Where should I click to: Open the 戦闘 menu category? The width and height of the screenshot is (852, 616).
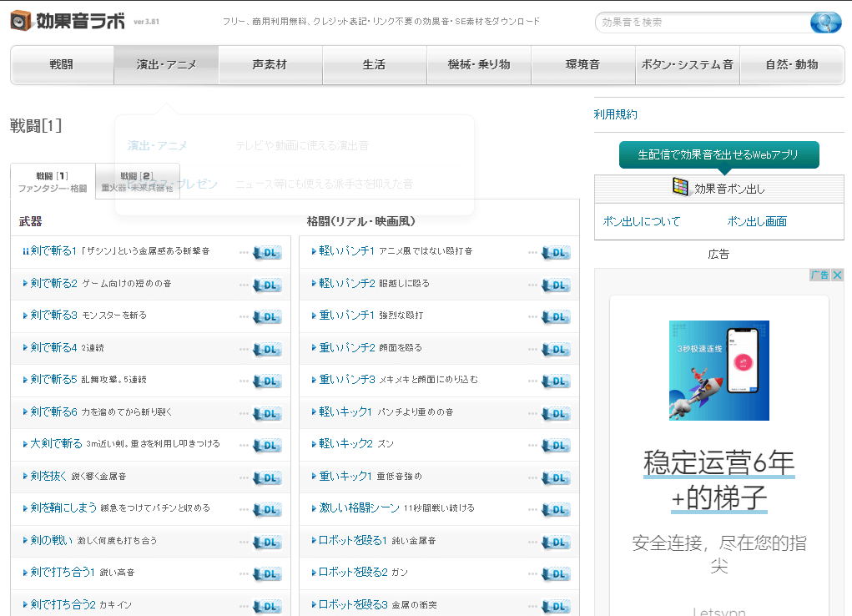tap(62, 65)
